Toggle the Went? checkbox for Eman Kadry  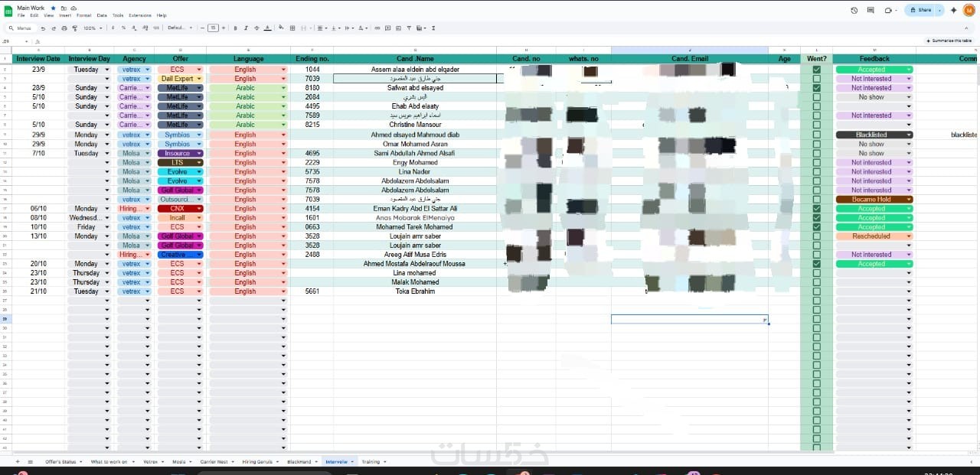(x=816, y=208)
